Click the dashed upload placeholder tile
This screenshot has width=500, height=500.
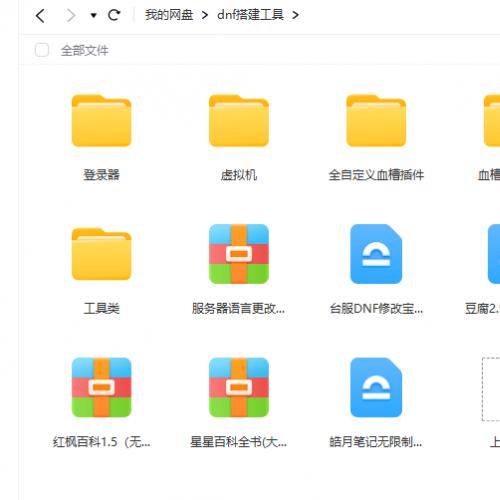pyautogui.click(x=491, y=389)
